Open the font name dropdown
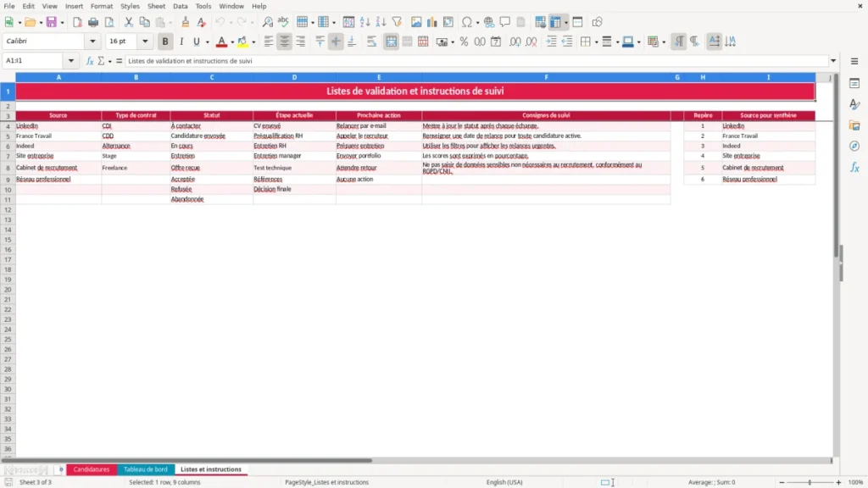Viewport: 868px width, 488px height. [x=92, y=41]
